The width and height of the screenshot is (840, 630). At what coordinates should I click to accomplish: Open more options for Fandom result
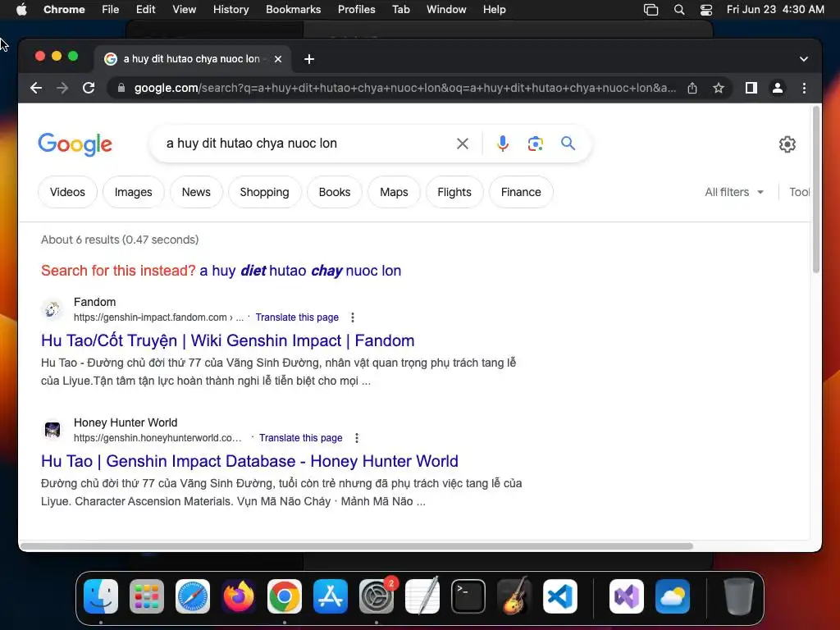(353, 317)
